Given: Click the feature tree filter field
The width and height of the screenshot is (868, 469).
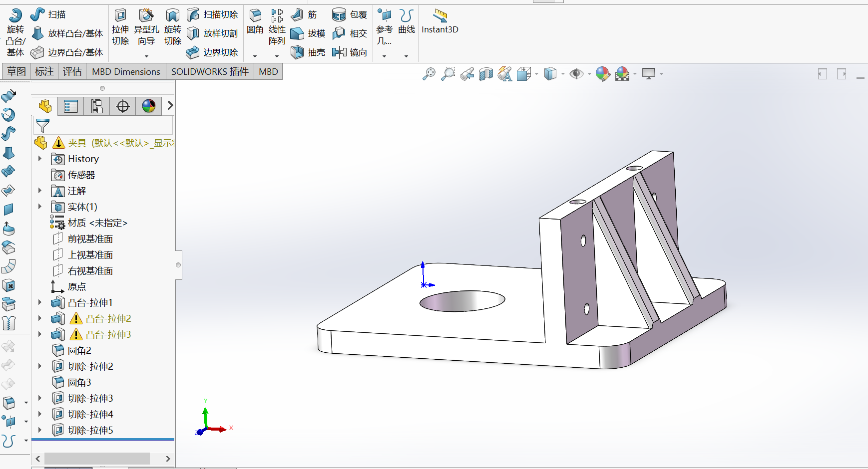Looking at the screenshot, I should [103, 125].
